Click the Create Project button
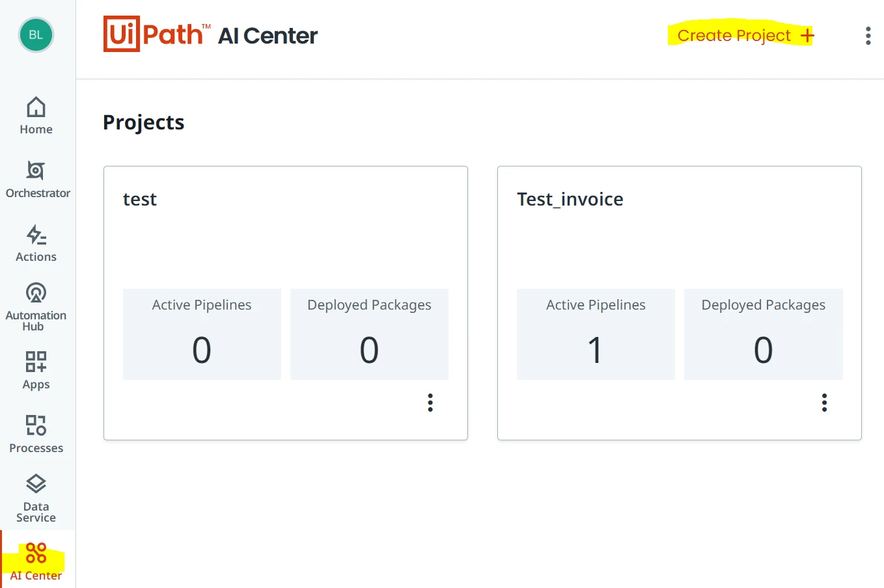The height and width of the screenshot is (588, 884). point(746,35)
